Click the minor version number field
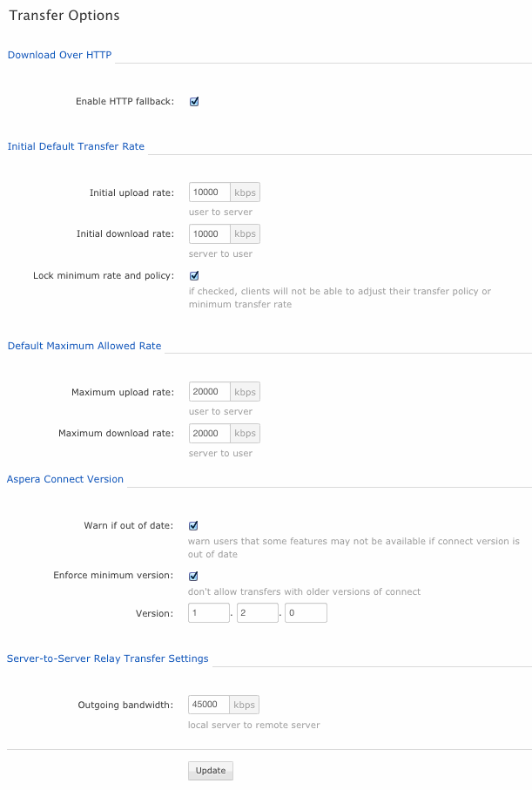Viewport: 532px width, 790px height. click(258, 612)
